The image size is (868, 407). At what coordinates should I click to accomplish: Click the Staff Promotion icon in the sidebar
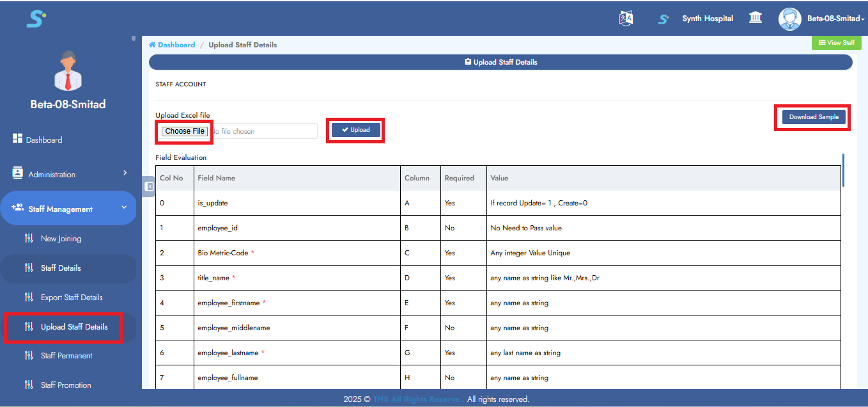pyautogui.click(x=28, y=385)
